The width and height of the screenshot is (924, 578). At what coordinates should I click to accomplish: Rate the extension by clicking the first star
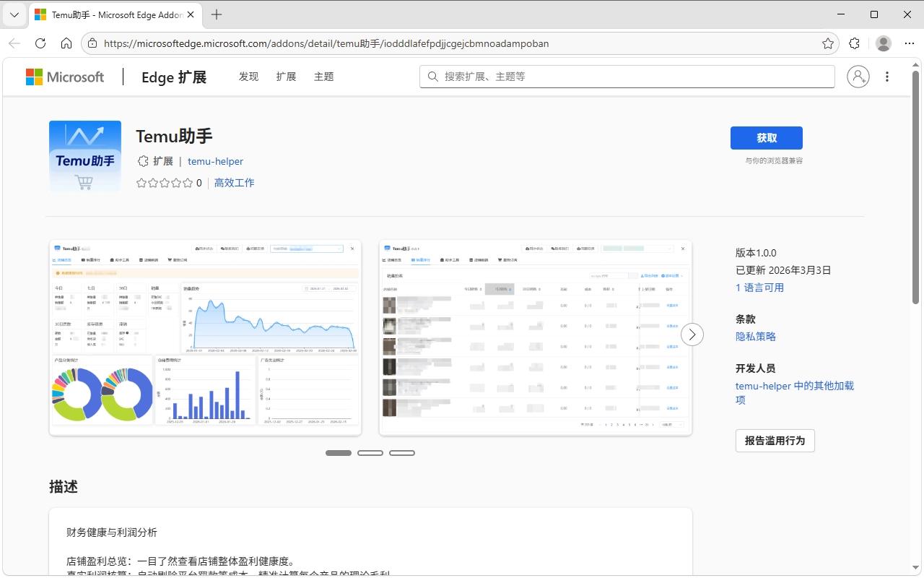click(x=141, y=183)
